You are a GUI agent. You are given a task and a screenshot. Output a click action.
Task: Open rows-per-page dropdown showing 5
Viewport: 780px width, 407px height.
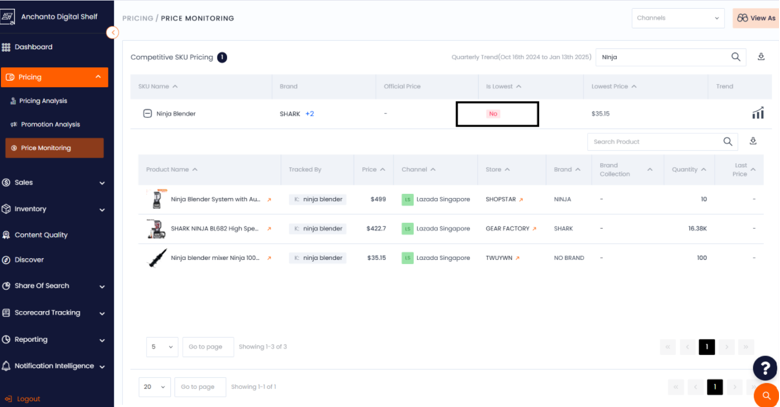tap(162, 347)
